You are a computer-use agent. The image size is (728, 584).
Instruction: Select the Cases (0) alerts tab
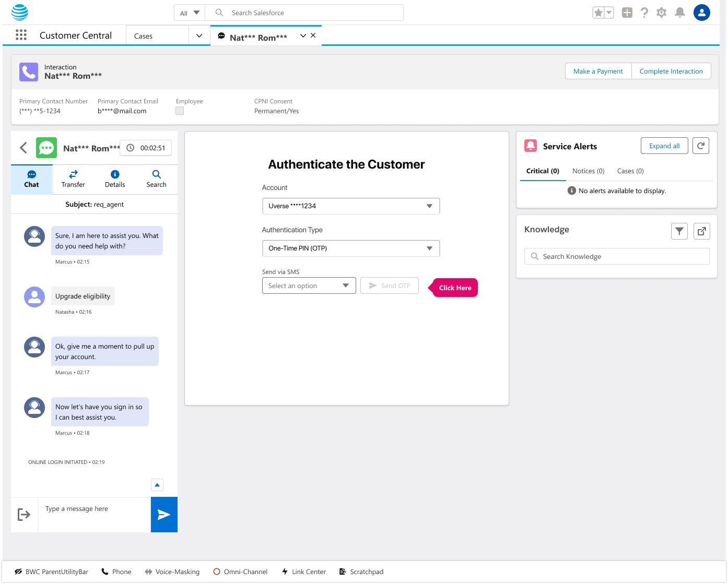tap(630, 171)
